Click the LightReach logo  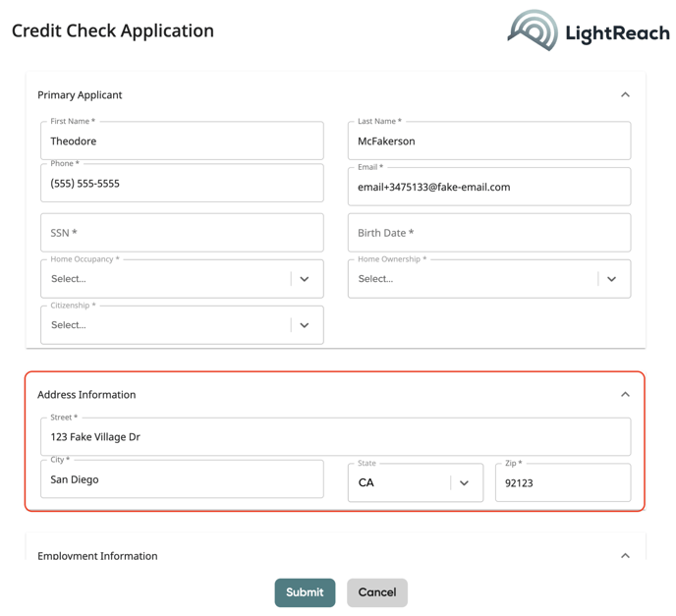coord(589,30)
